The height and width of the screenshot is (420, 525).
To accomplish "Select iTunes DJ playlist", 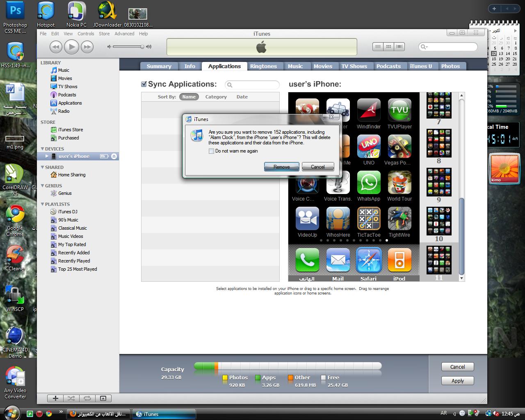I will point(67,212).
